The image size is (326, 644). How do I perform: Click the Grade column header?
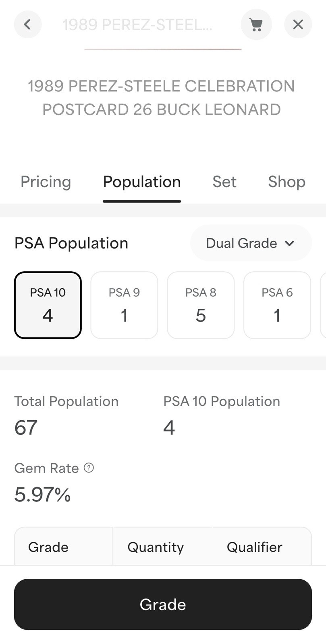(x=48, y=547)
